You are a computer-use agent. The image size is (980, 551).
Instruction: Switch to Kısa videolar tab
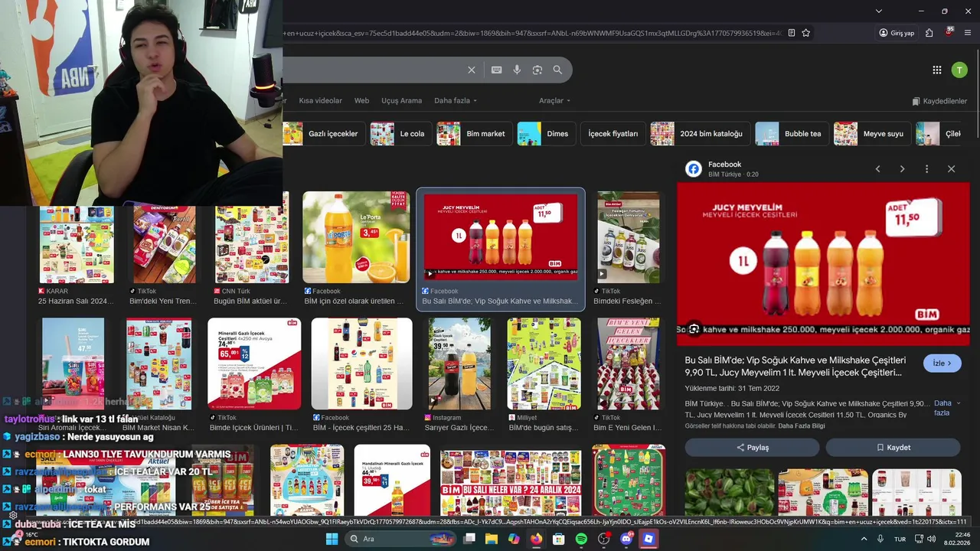pos(320,100)
